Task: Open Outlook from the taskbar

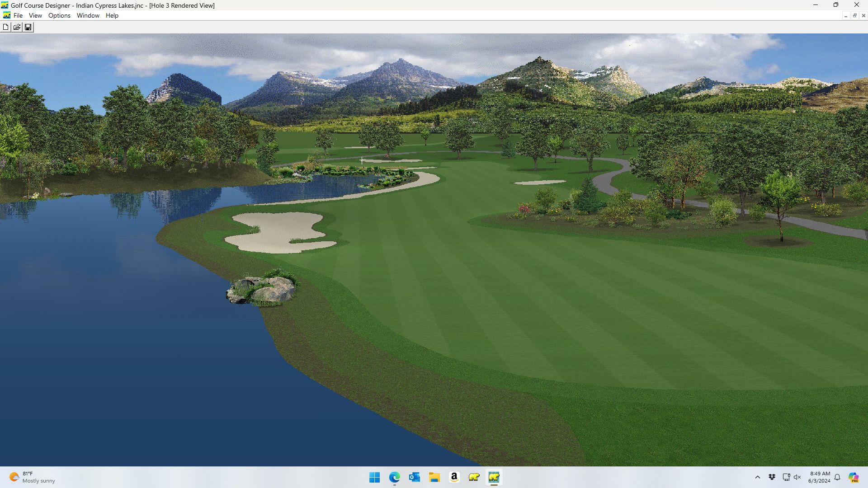Action: pyautogui.click(x=415, y=477)
